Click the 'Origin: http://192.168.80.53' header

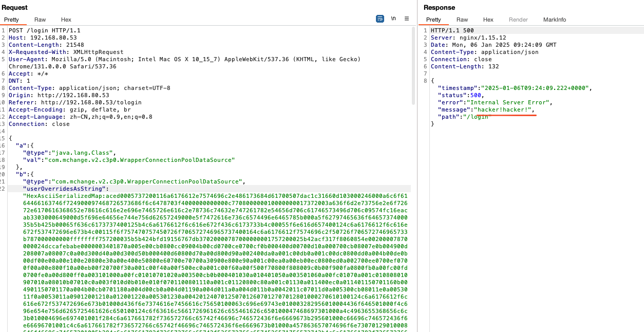[x=59, y=95]
